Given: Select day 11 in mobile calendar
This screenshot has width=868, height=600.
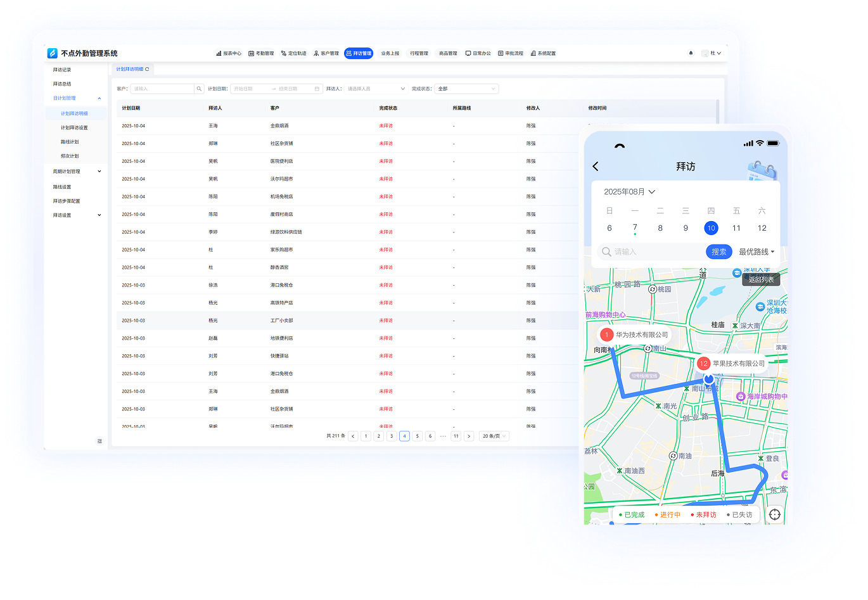Looking at the screenshot, I should [736, 228].
